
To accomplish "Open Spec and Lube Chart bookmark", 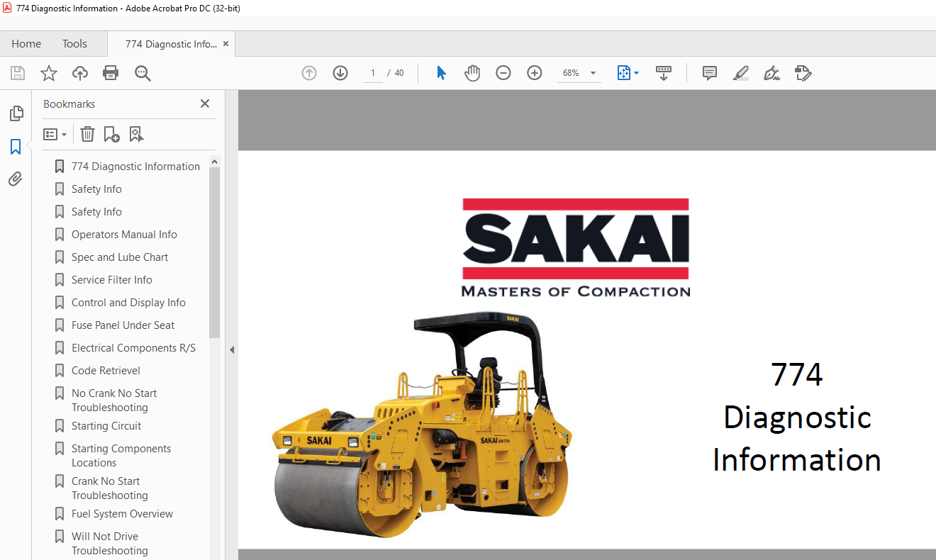I will 120,257.
